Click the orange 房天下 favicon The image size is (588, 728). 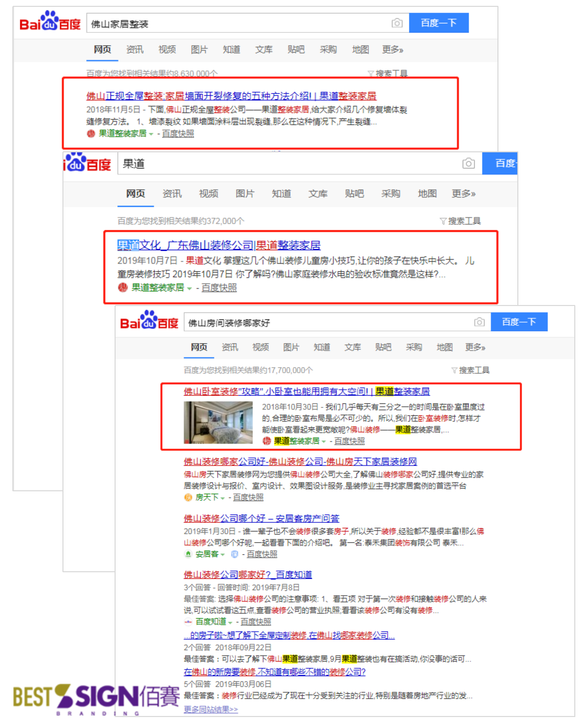click(x=188, y=497)
